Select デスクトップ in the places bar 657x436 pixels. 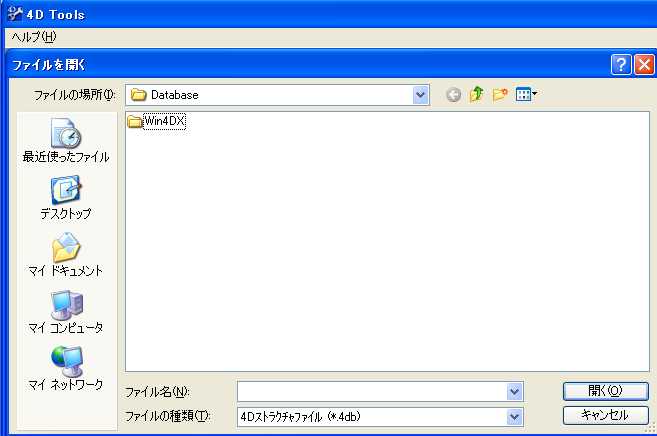click(66, 197)
